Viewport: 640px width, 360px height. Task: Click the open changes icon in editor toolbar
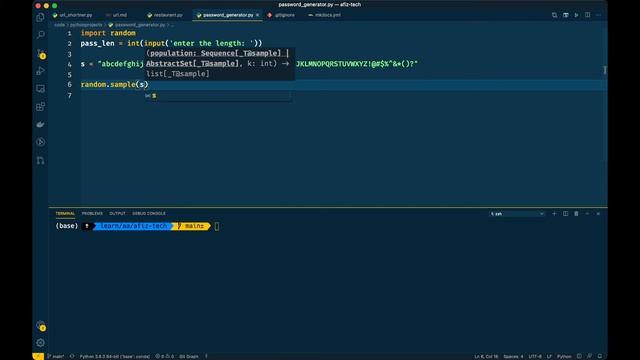pyautogui.click(x=554, y=15)
